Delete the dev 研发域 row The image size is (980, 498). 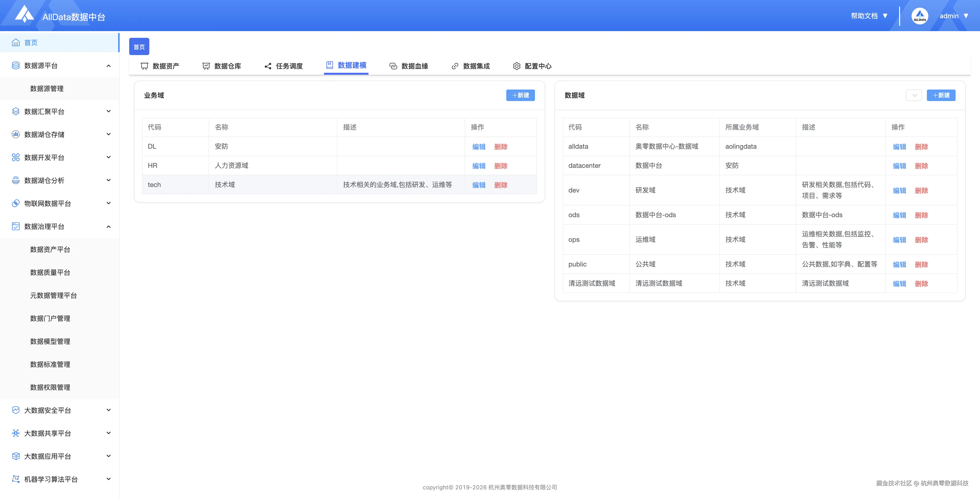[921, 190]
